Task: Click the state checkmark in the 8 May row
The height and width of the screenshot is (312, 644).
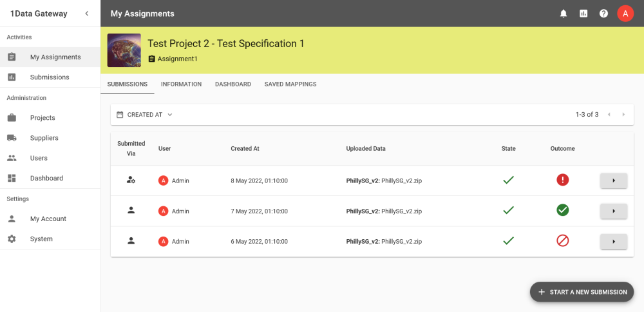Action: (x=509, y=180)
